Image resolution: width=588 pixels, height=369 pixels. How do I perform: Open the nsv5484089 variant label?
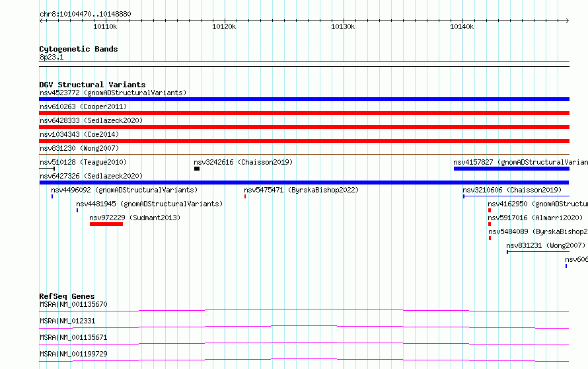pos(538,231)
